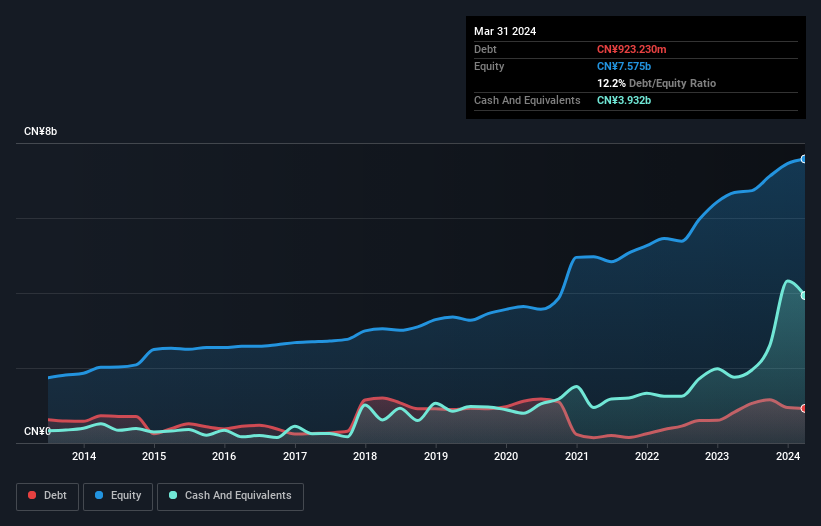This screenshot has height=526, width=821.
Task: Click the 2017 x-axis label
Action: pyautogui.click(x=295, y=456)
